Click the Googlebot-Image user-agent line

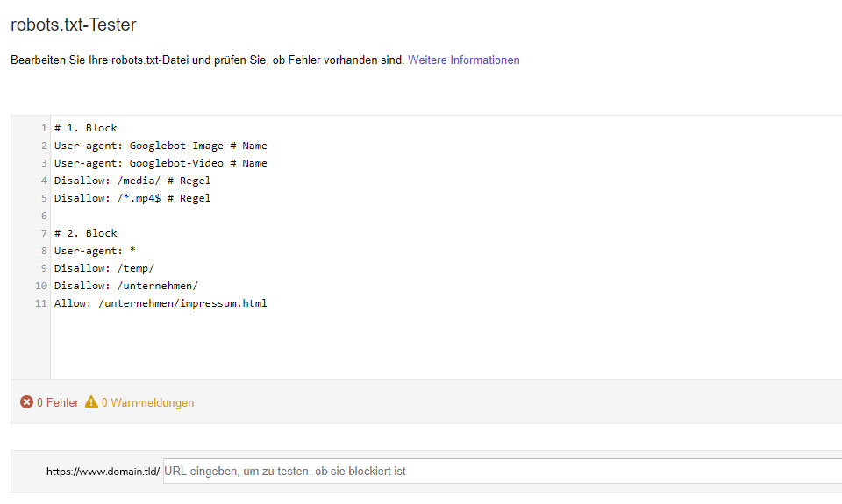coord(161,146)
